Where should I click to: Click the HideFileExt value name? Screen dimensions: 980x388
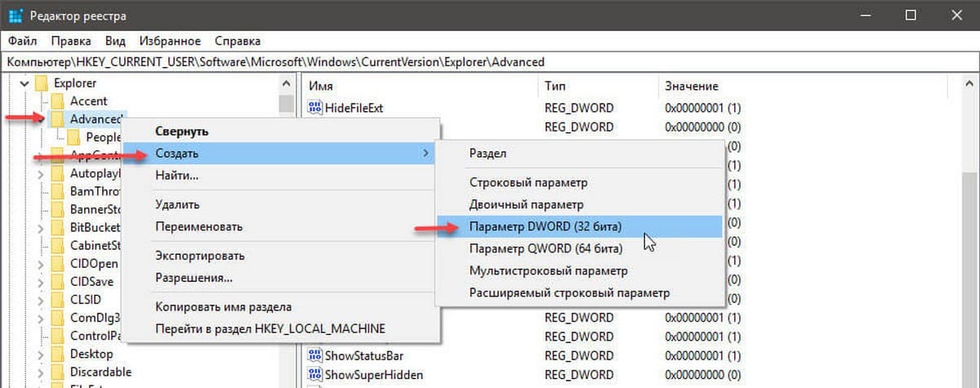(354, 107)
